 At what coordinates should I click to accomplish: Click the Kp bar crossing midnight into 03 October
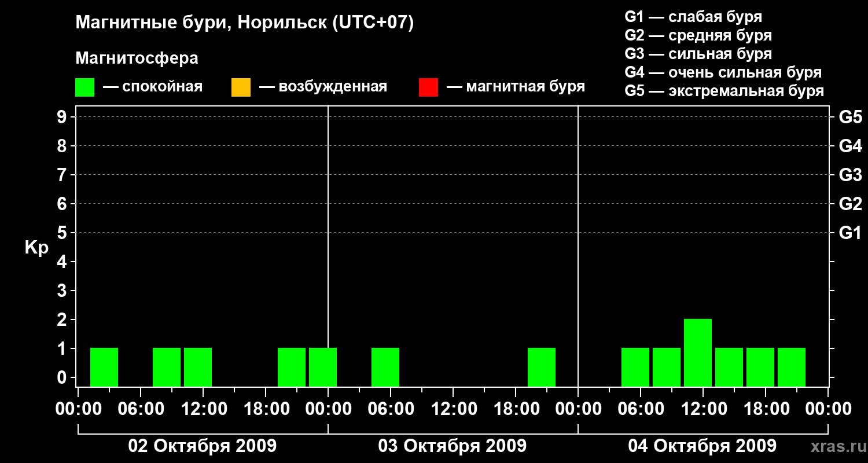click(x=323, y=367)
